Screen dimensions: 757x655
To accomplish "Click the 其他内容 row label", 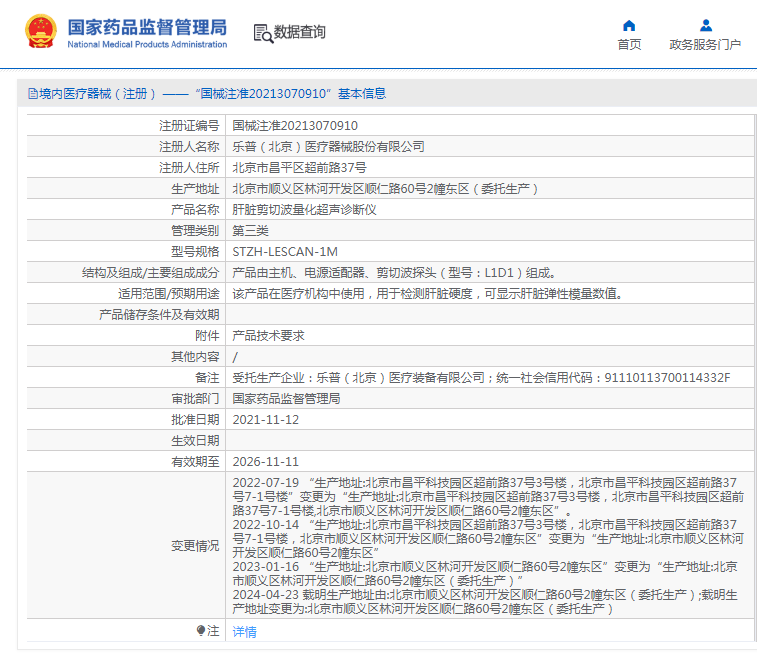I will (x=195, y=357).
